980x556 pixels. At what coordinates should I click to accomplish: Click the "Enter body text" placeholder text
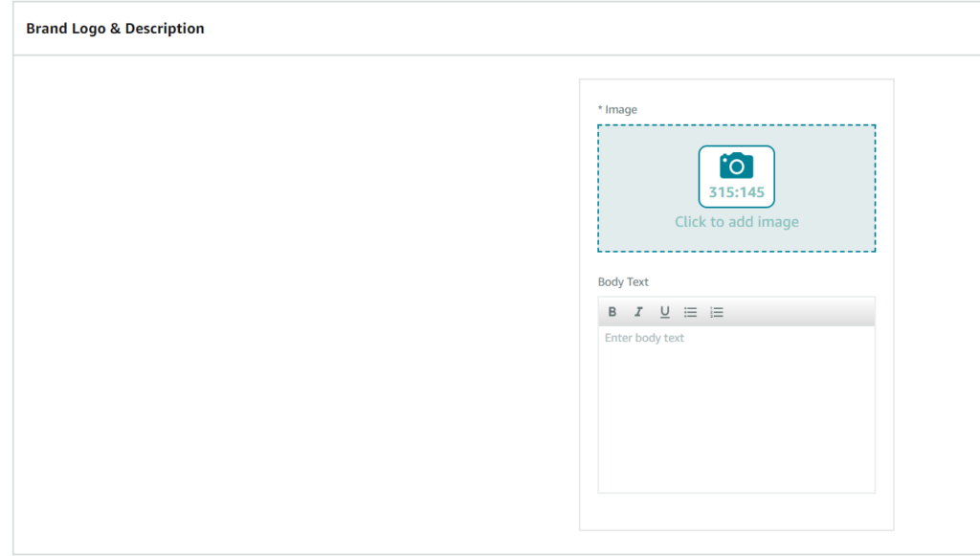point(644,338)
